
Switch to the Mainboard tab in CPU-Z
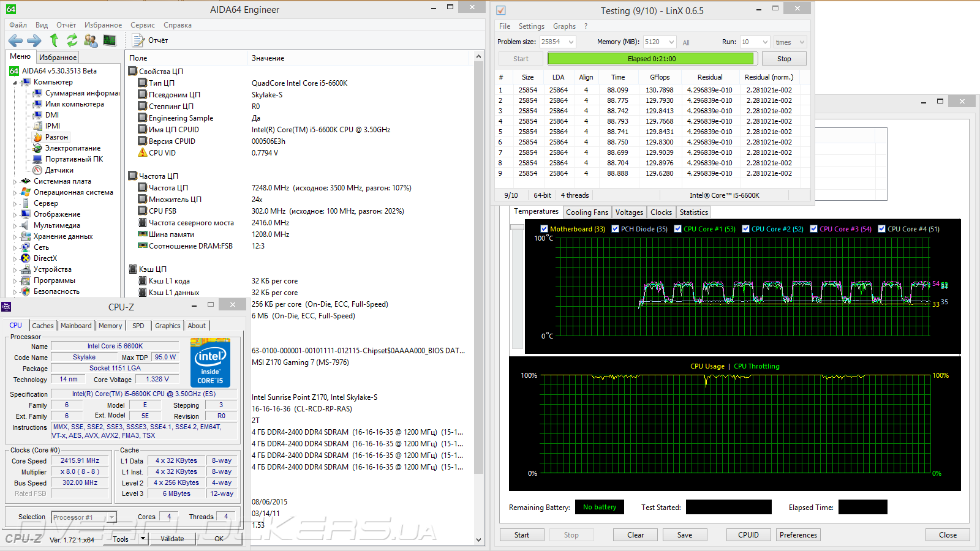coord(76,326)
